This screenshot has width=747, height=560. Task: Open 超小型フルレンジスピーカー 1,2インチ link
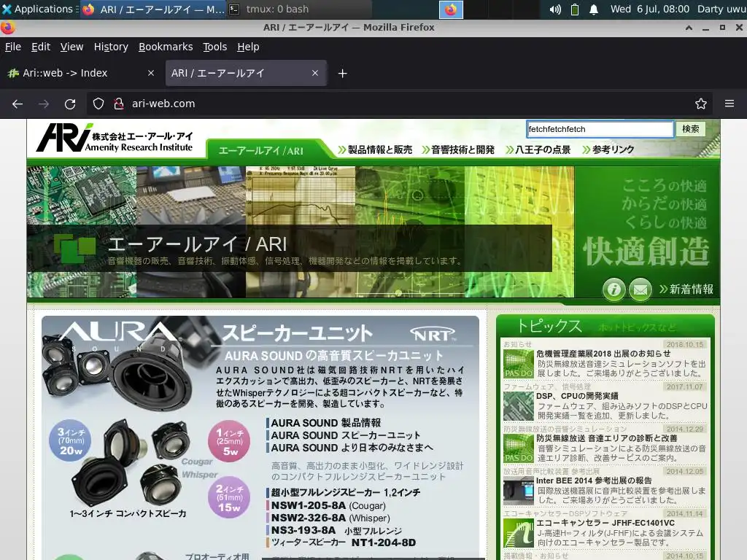pos(345,492)
